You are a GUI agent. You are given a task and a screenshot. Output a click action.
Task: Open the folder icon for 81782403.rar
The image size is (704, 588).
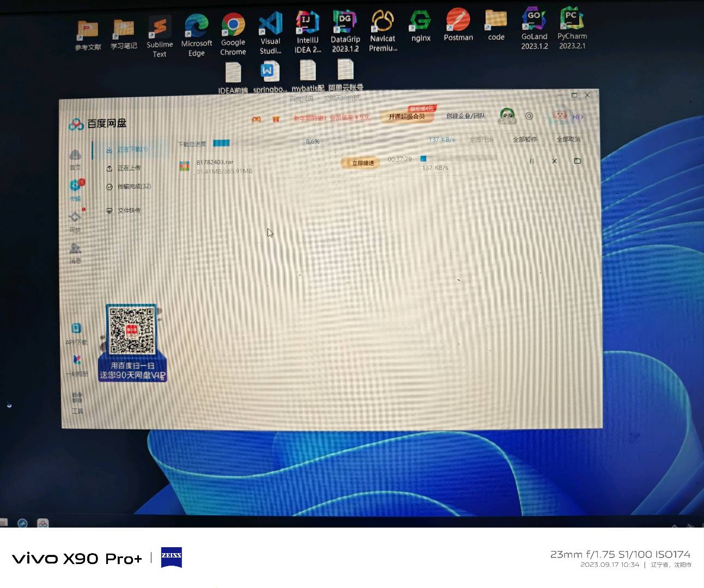pos(577,161)
